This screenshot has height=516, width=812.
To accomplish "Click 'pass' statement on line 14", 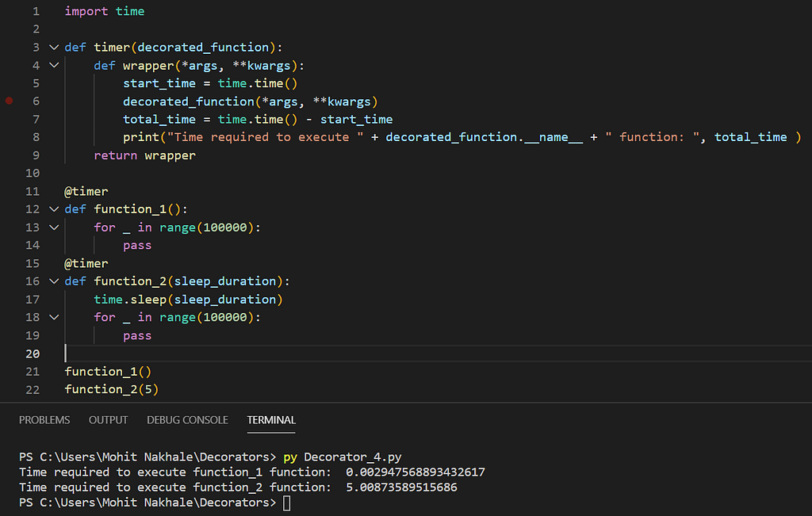I will coord(137,246).
